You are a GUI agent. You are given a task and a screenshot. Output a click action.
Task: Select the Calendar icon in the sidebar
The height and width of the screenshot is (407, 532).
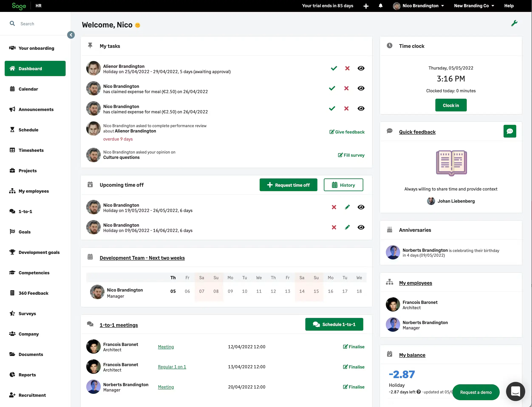(12, 89)
